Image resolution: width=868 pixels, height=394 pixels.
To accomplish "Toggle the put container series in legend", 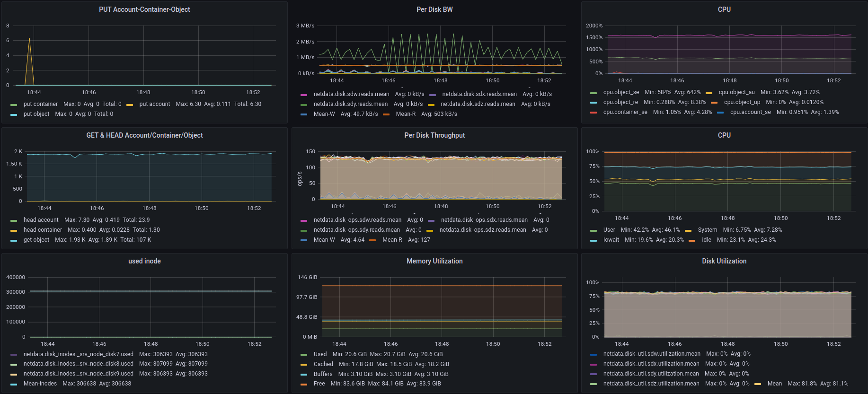I will [x=41, y=104].
